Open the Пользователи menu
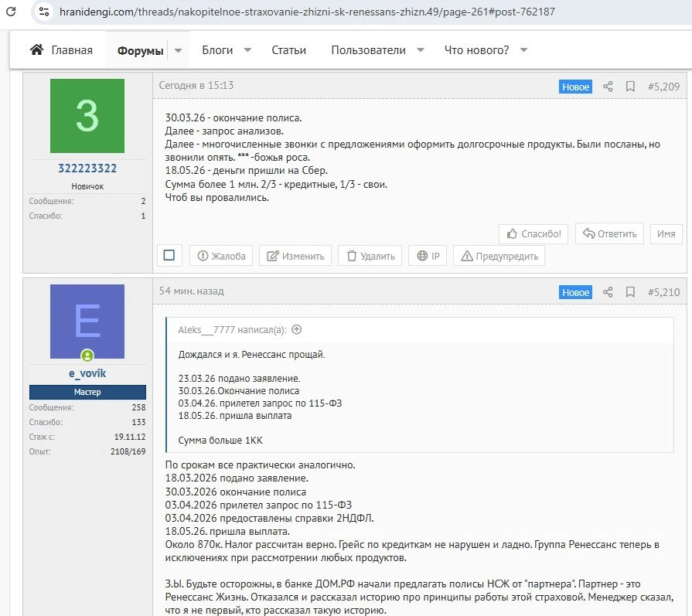The image size is (692, 616). point(369,50)
